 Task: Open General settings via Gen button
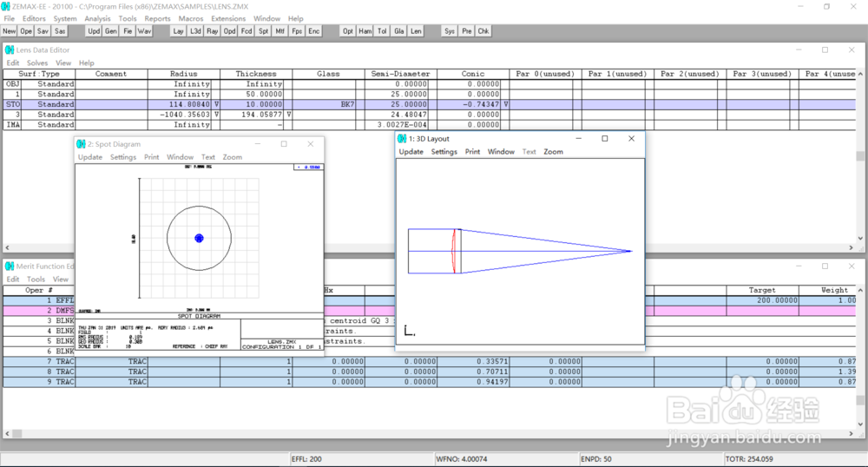(111, 31)
